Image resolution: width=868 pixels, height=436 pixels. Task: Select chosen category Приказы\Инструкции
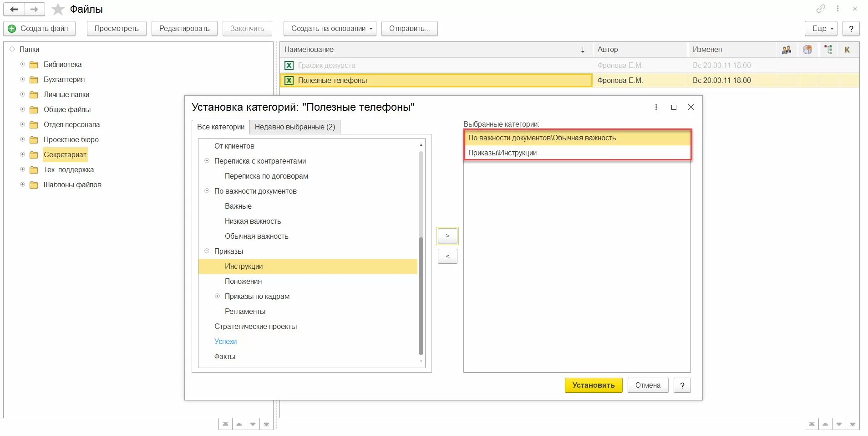pyautogui.click(x=577, y=153)
